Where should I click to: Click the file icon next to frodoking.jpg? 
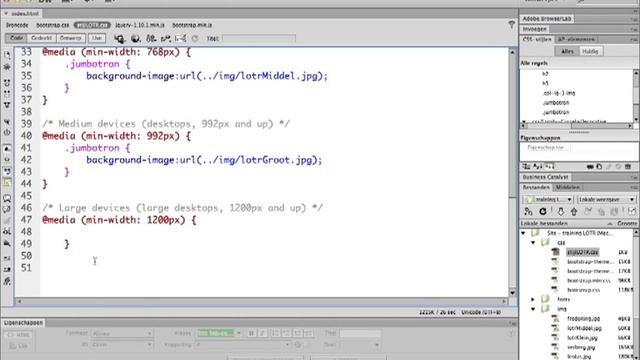(556, 318)
